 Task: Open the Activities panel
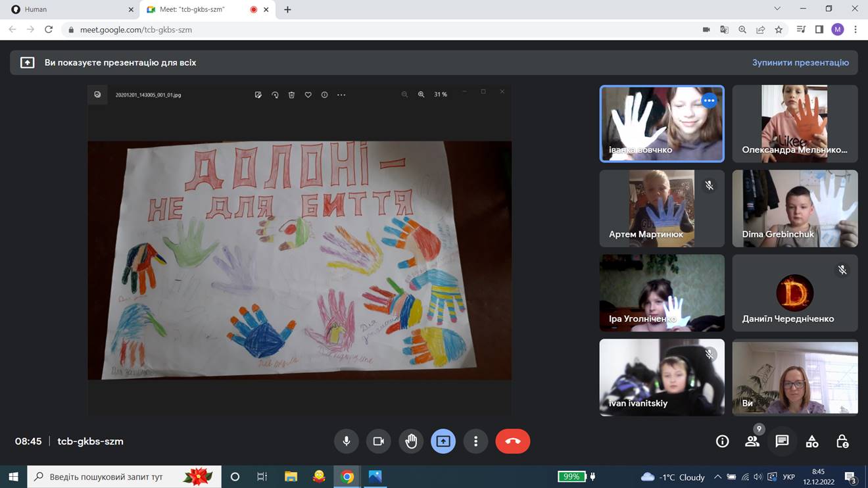point(812,441)
